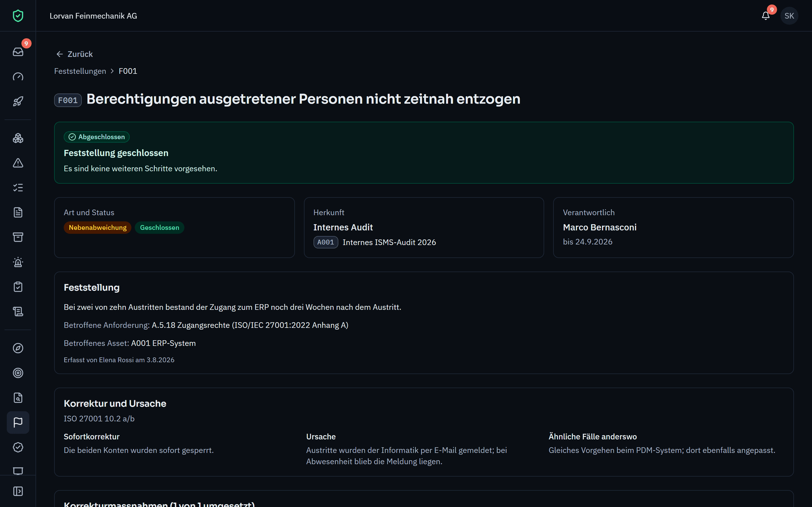Open the target icon in sidebar

coord(18,373)
